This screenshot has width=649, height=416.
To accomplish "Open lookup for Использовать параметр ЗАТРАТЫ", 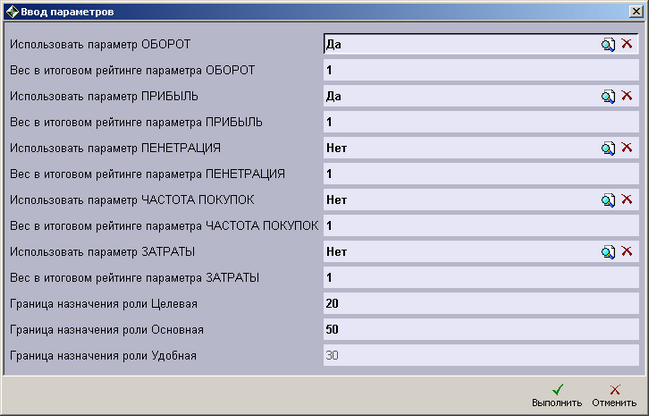I will [x=608, y=252].
